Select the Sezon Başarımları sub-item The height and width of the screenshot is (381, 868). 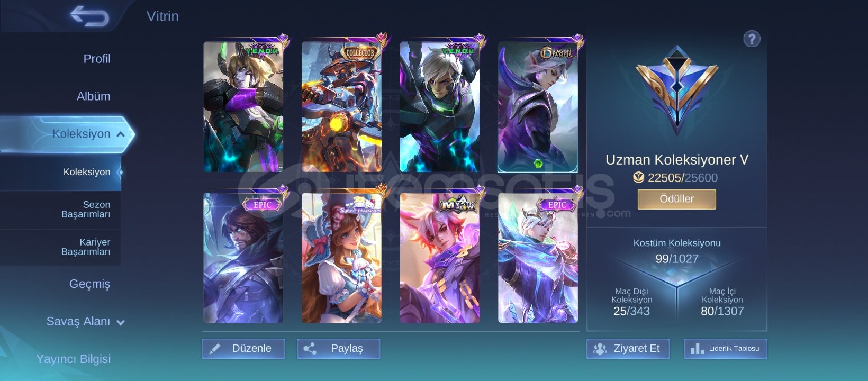[x=86, y=210]
